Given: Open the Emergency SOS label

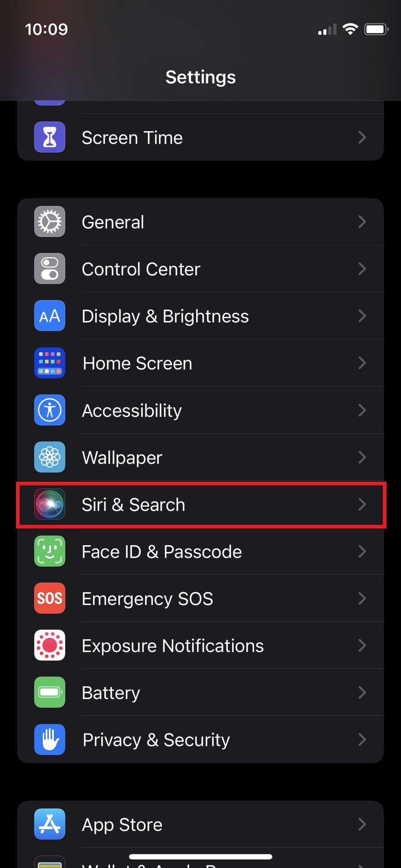Looking at the screenshot, I should [x=147, y=599].
